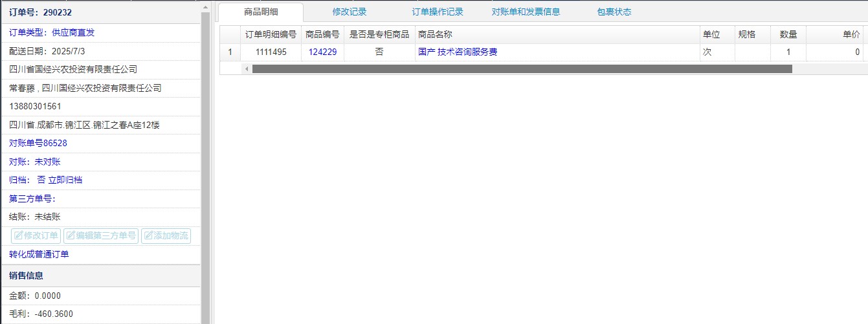868x324 pixels.
Task: Click the 添加物流 button
Action: point(166,235)
